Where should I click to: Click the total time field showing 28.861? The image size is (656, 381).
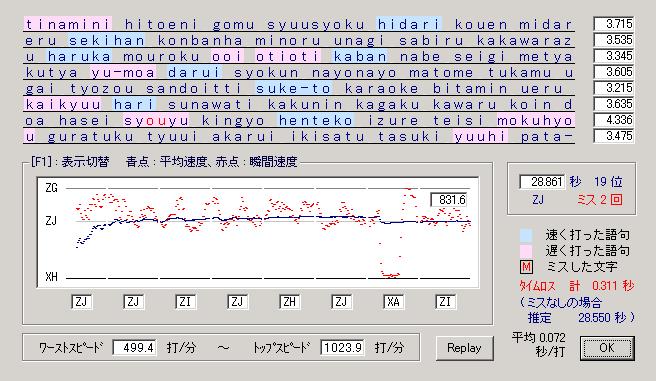pyautogui.click(x=542, y=182)
